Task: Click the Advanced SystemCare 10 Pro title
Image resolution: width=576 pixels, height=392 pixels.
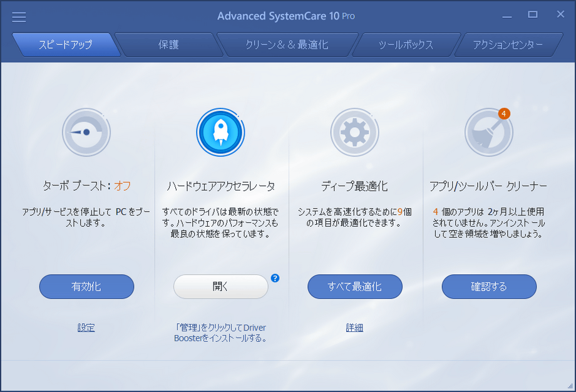Action: tap(285, 16)
